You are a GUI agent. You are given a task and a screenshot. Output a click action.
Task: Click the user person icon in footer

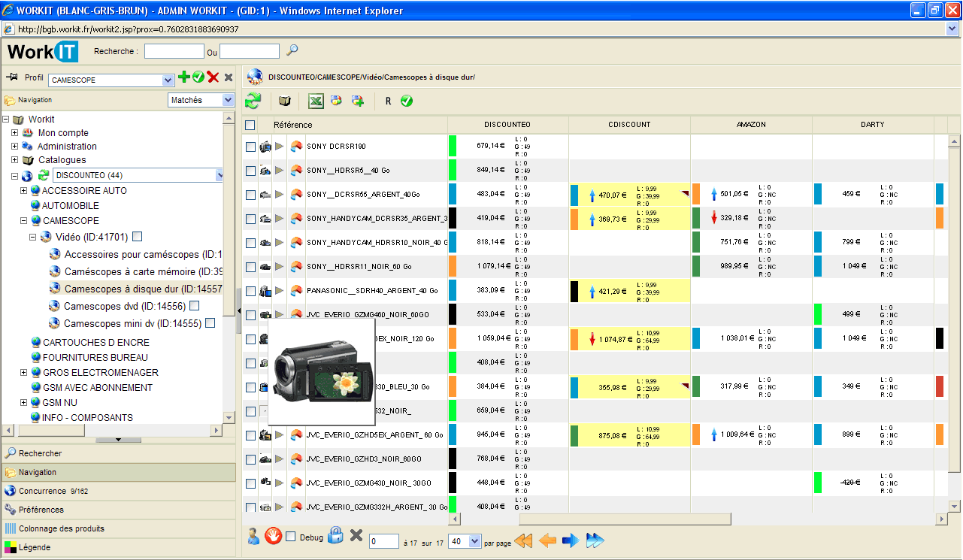coord(253,536)
